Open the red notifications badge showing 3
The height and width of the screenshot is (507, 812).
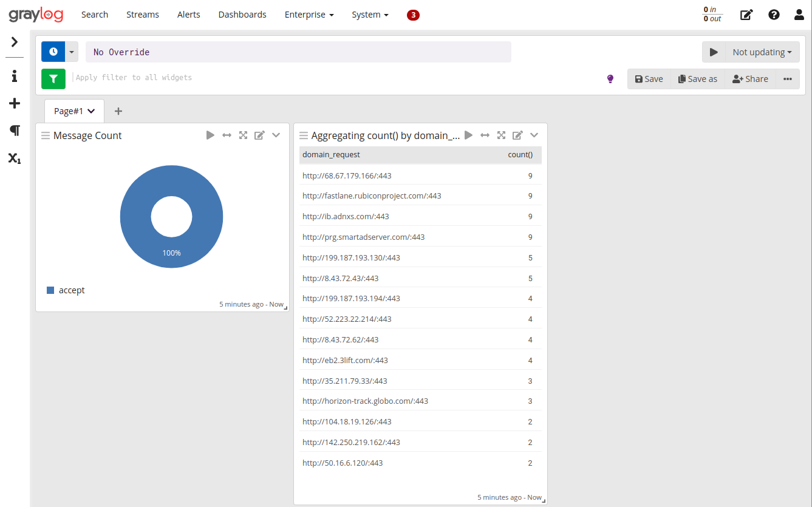(x=413, y=15)
